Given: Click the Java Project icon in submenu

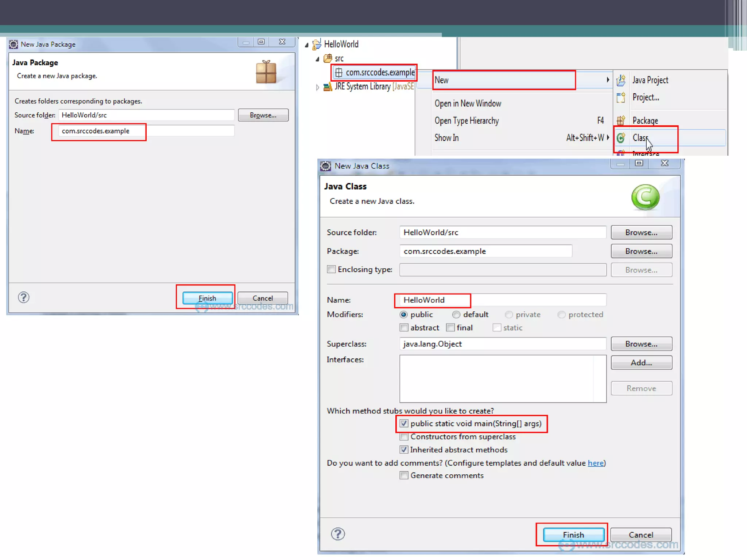Looking at the screenshot, I should click(x=621, y=80).
